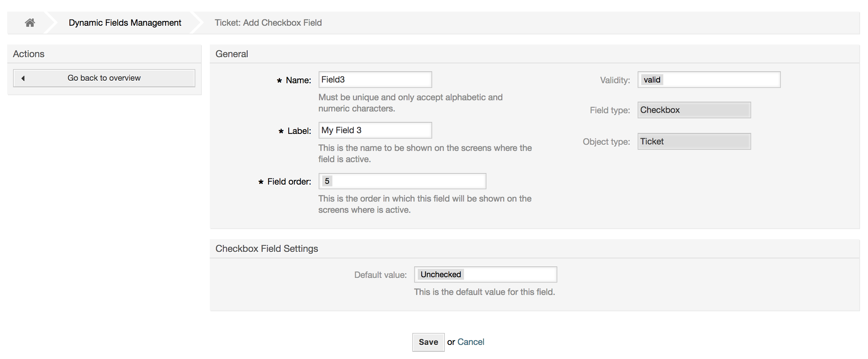Cancel creating the checkbox field
Viewport: 868px width, 359px height.
point(471,342)
